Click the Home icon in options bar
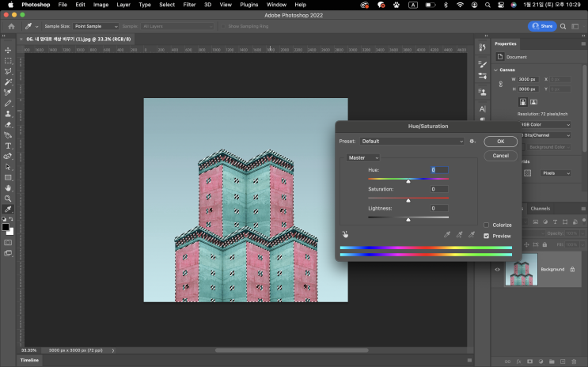This screenshot has height=367, width=588. pyautogui.click(x=11, y=26)
